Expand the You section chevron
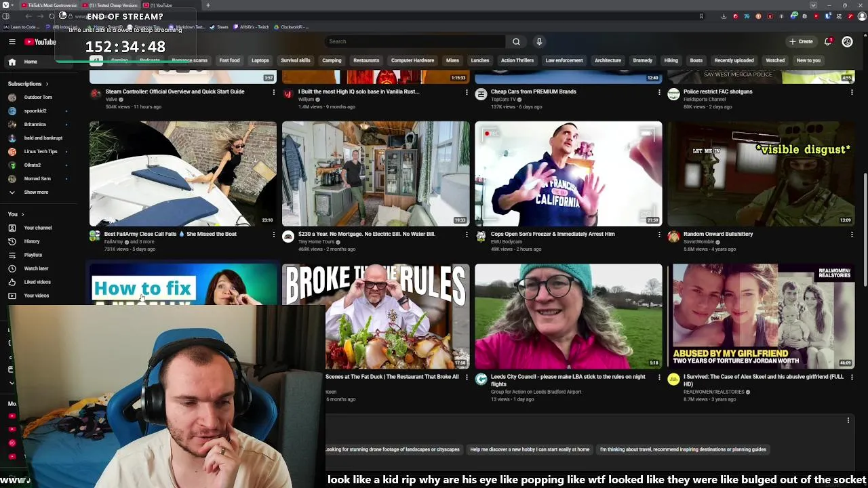Image resolution: width=868 pixels, height=488 pixels. tap(22, 214)
